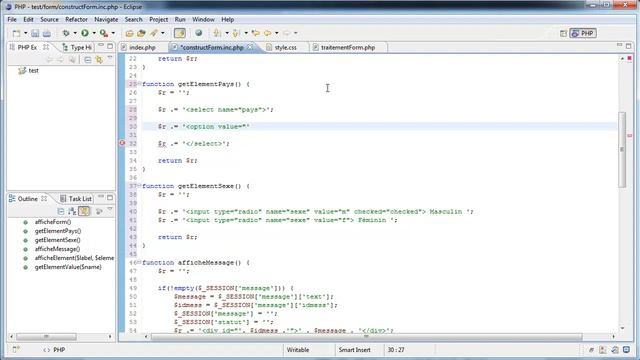This screenshot has width=640, height=360.
Task: Open the File menu
Action: click(12, 20)
